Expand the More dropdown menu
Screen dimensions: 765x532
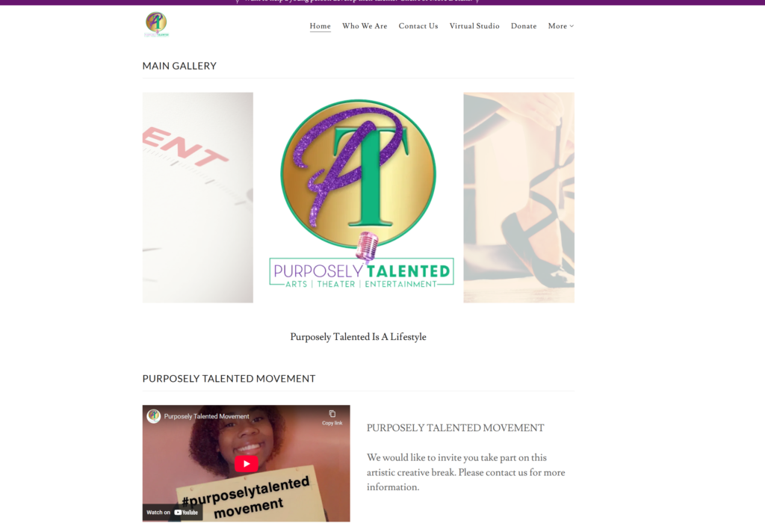(560, 26)
